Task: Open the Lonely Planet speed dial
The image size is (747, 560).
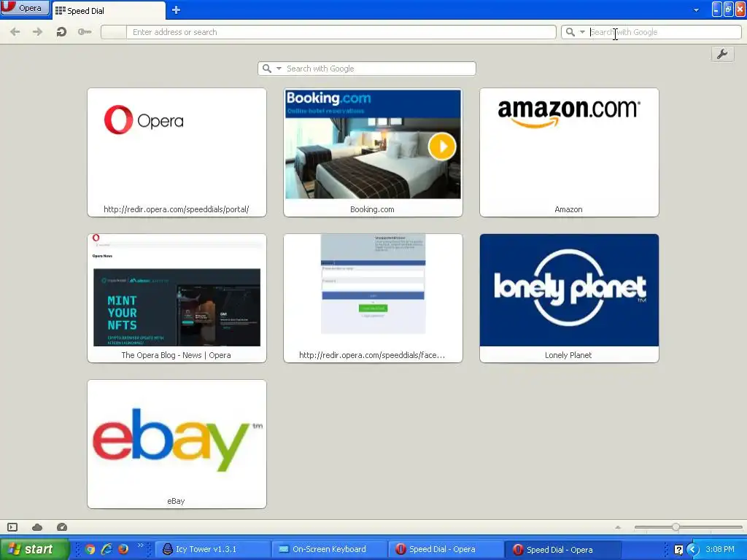Action: (569, 298)
